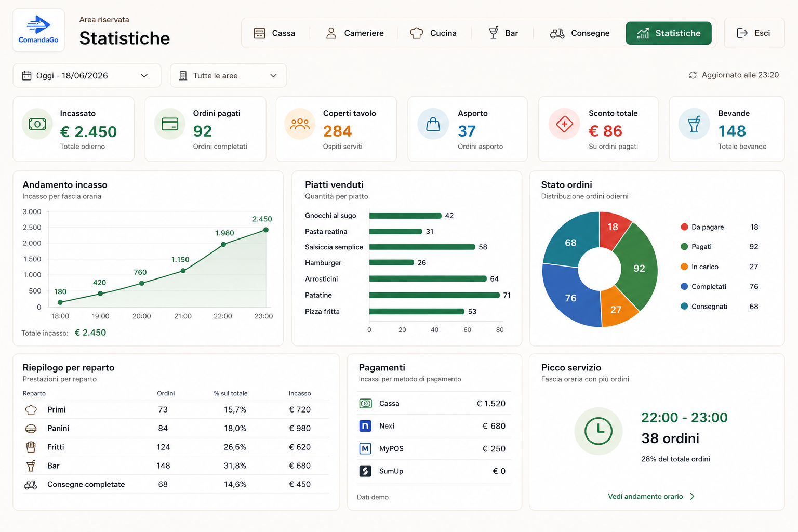
Task: Click the ComandaGo logo
Action: (38, 30)
